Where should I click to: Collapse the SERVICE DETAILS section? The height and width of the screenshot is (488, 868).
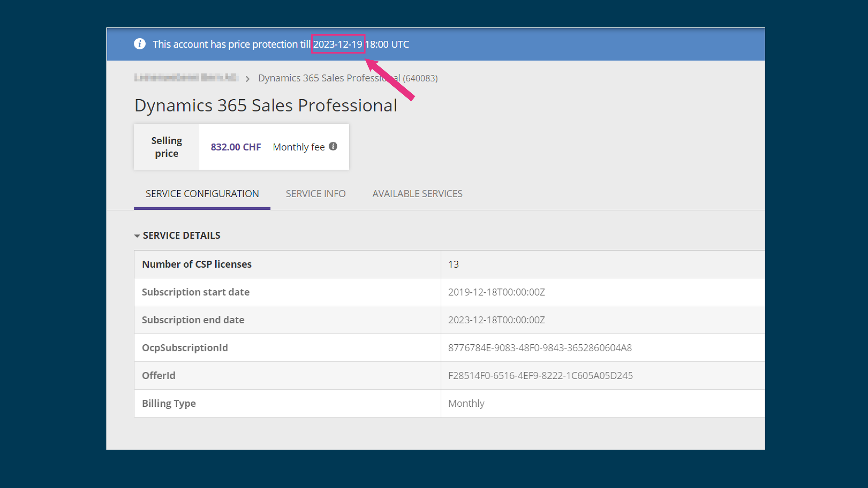pyautogui.click(x=137, y=236)
